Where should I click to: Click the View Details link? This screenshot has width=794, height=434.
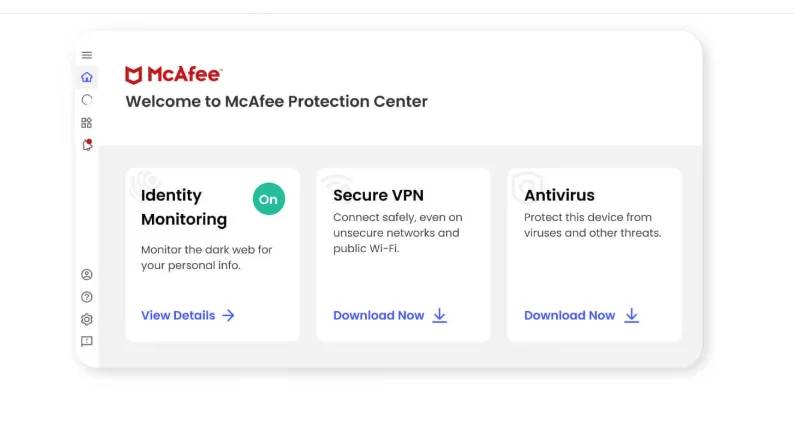click(x=178, y=315)
